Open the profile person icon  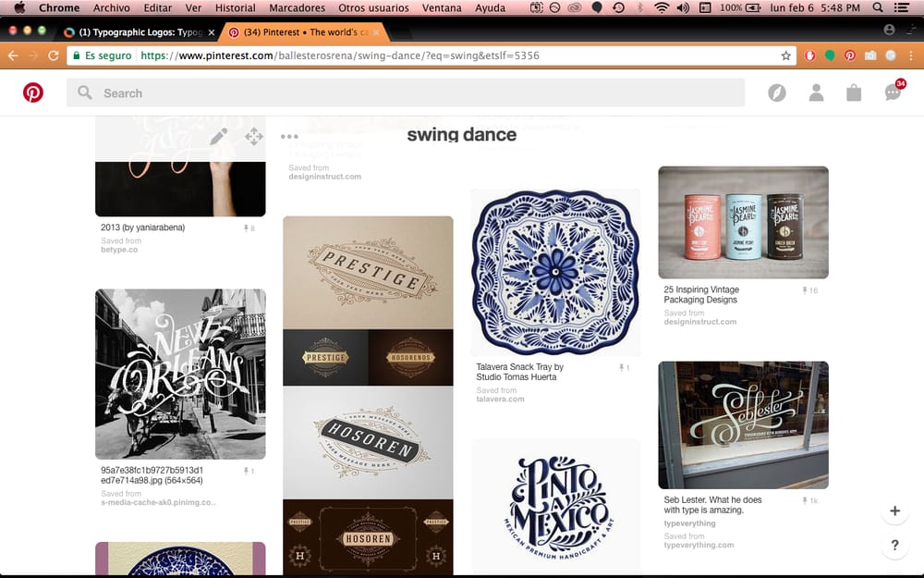(x=816, y=92)
